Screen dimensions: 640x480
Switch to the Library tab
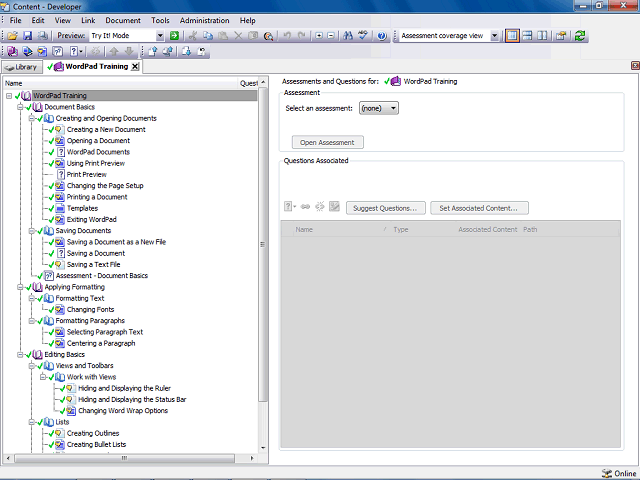tap(22, 67)
